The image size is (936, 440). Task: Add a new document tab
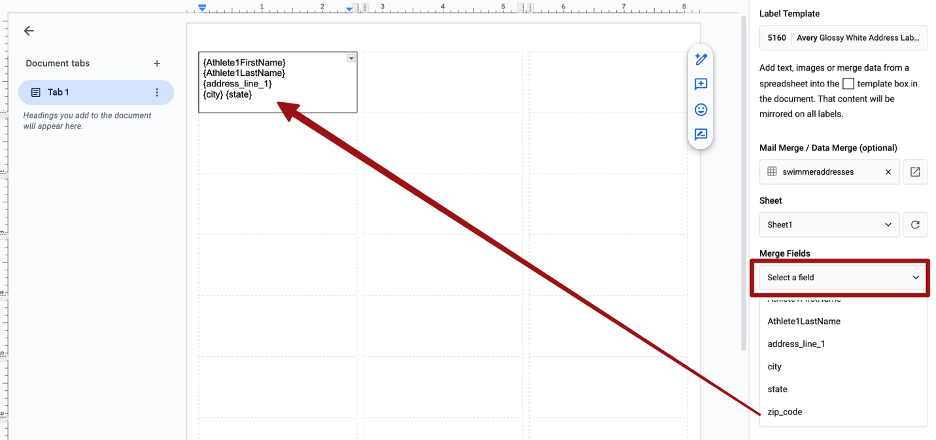156,64
